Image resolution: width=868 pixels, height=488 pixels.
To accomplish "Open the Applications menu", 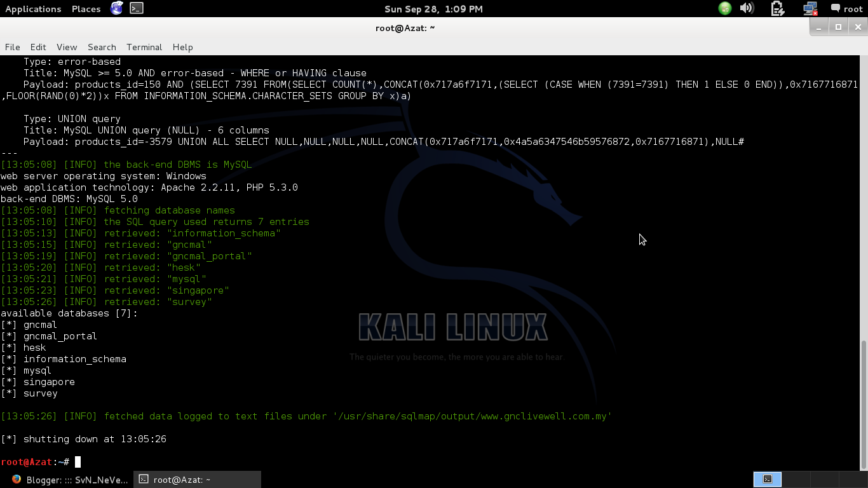I will click(33, 9).
